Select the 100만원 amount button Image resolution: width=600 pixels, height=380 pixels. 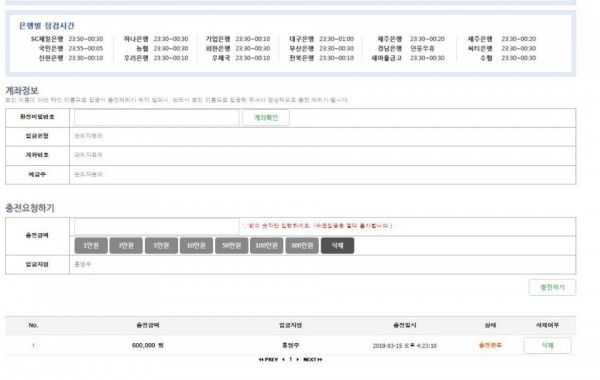click(267, 245)
